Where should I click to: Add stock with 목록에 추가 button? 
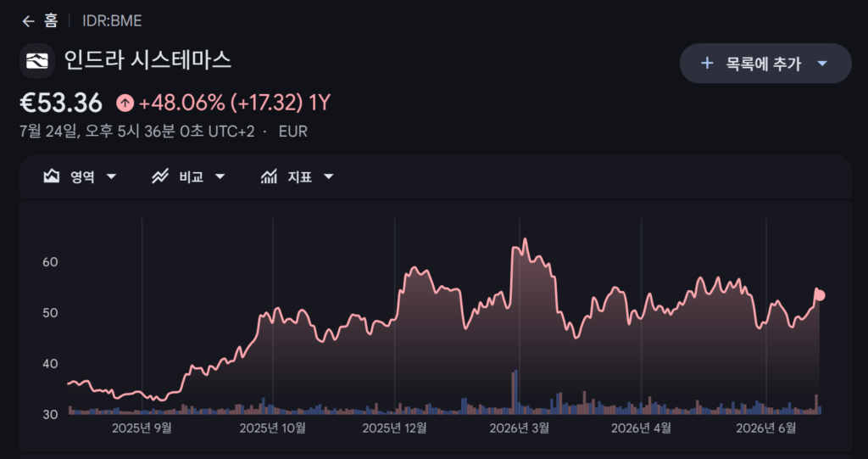(x=765, y=63)
